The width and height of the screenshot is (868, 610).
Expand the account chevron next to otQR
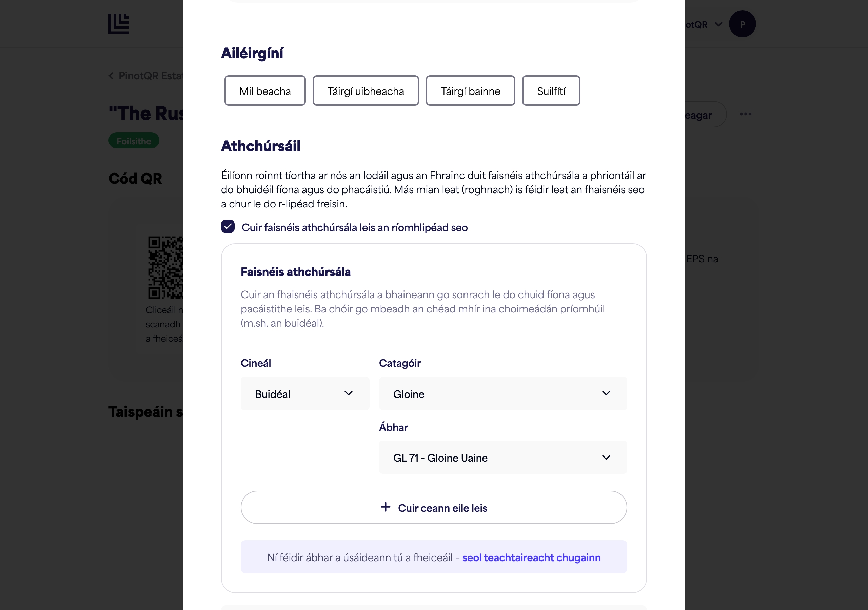[719, 24]
